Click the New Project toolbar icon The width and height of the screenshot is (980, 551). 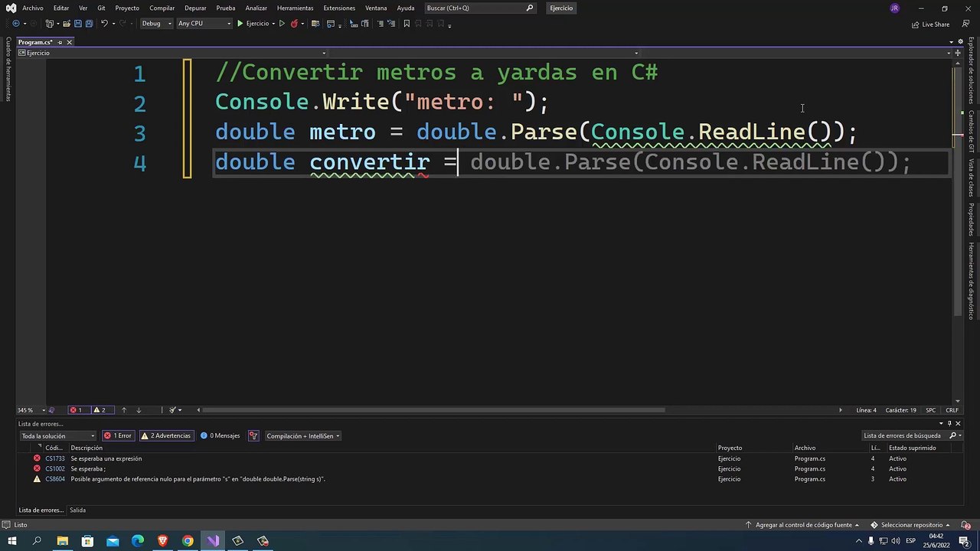coord(51,24)
